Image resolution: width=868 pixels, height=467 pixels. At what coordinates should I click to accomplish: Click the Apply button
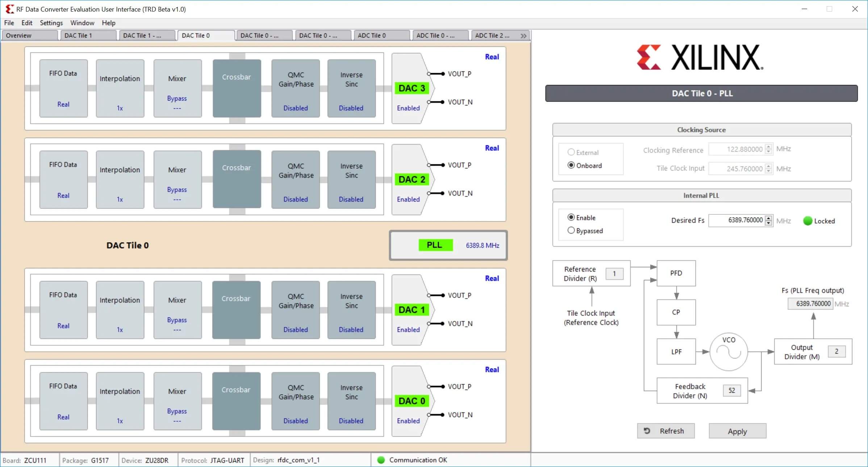(x=737, y=431)
